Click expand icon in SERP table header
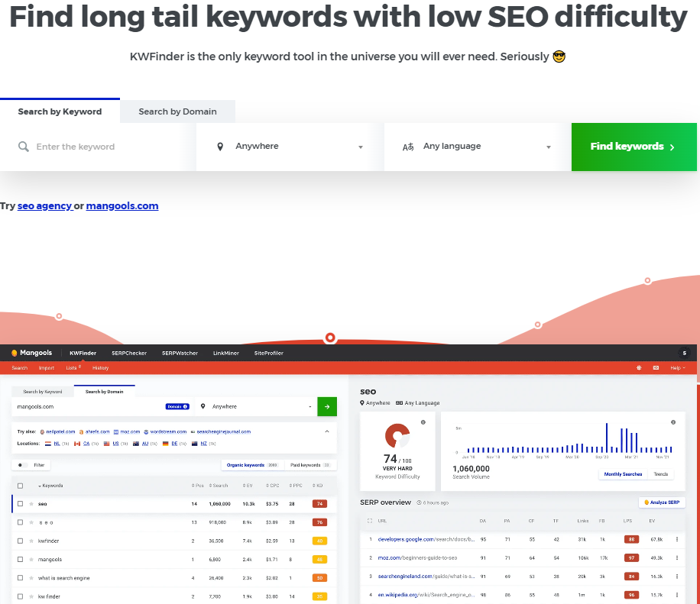The width and height of the screenshot is (700, 604). click(x=369, y=521)
